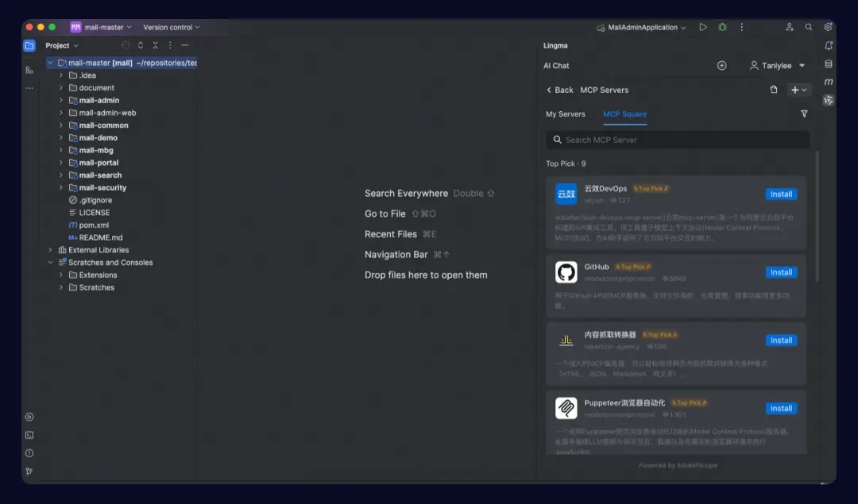Open the Database tool window icon
Image resolution: width=858 pixels, height=504 pixels.
pyautogui.click(x=829, y=64)
